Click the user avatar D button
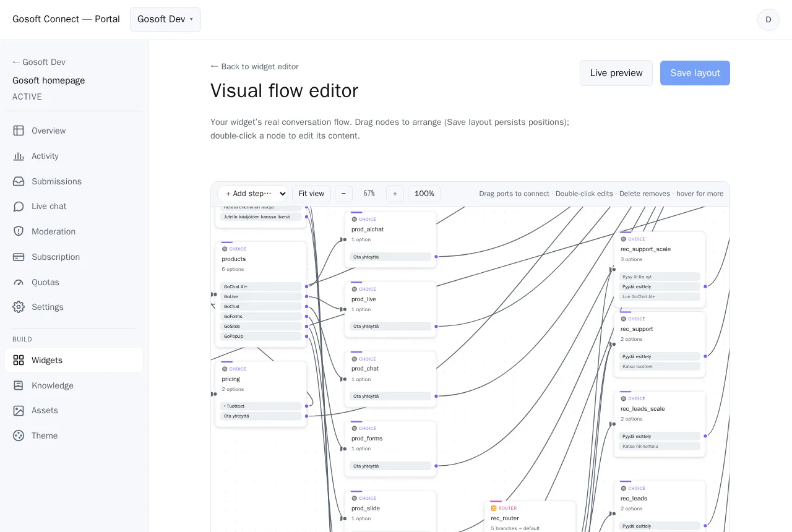Image resolution: width=792 pixels, height=532 pixels. [x=768, y=20]
